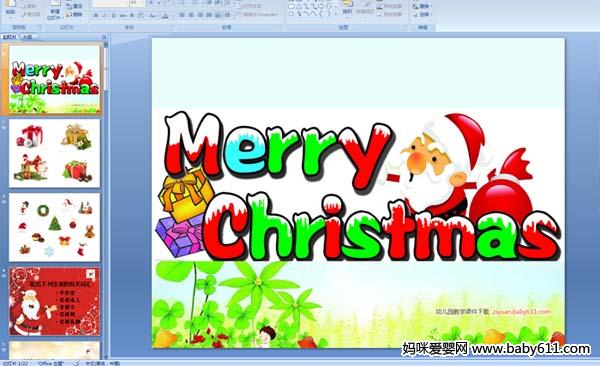Align text to the left
The image size is (600, 366).
[x=183, y=15]
